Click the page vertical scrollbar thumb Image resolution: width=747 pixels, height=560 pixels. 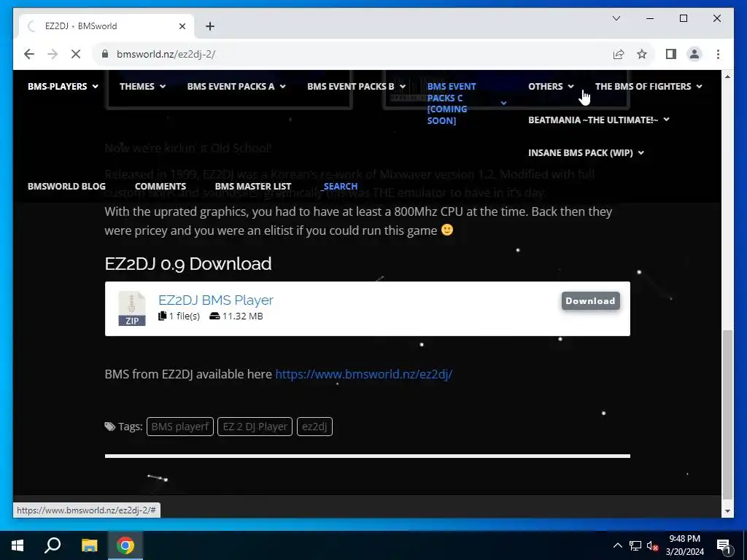(727, 414)
